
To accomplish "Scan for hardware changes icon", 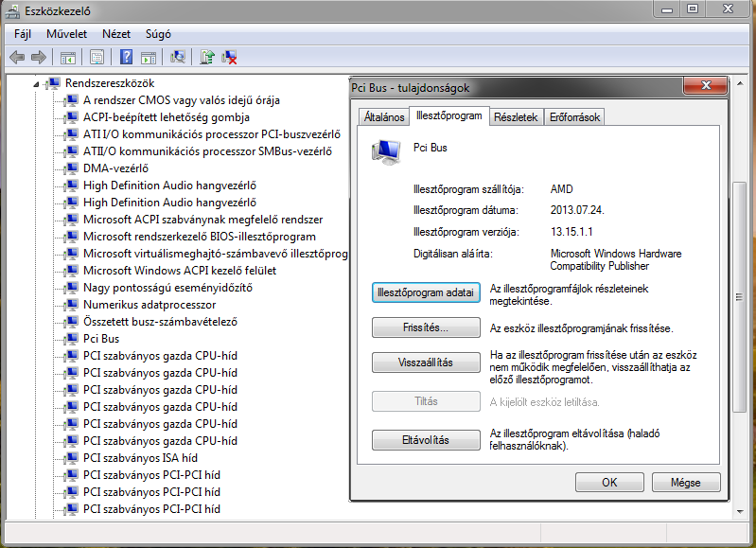I will (x=178, y=58).
